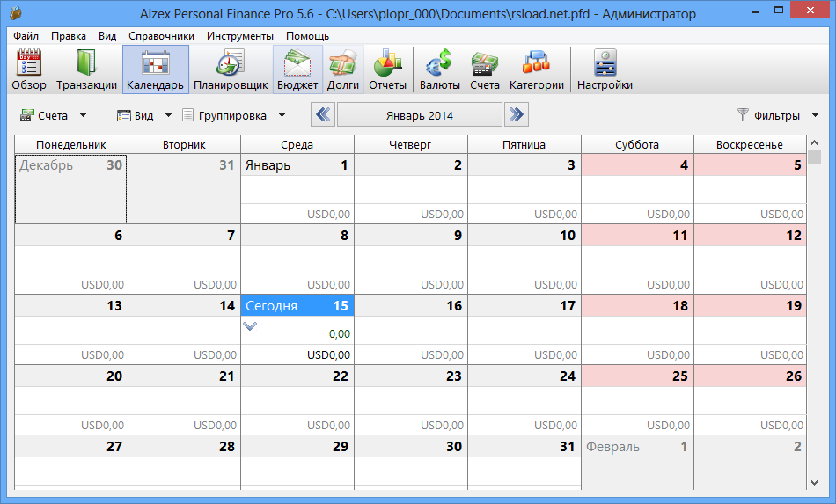Select day 10 cell
Image resolution: width=836 pixels, height=504 pixels.
point(524,259)
